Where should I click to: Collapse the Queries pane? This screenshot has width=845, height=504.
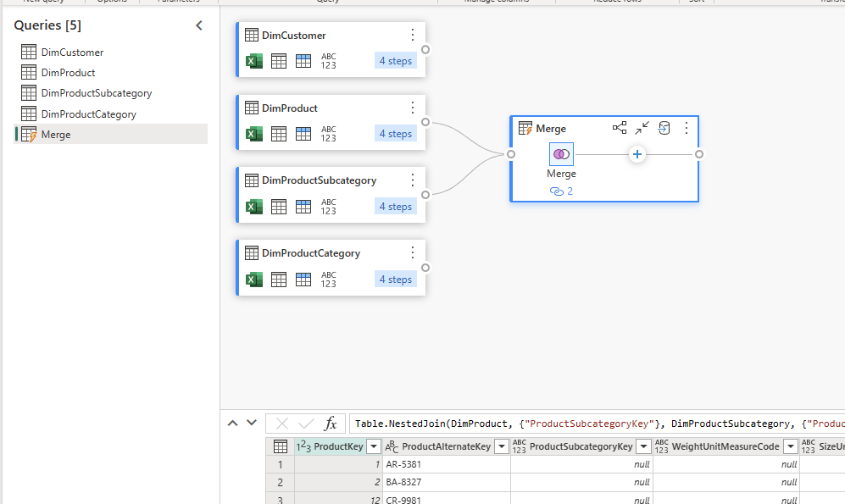click(199, 25)
